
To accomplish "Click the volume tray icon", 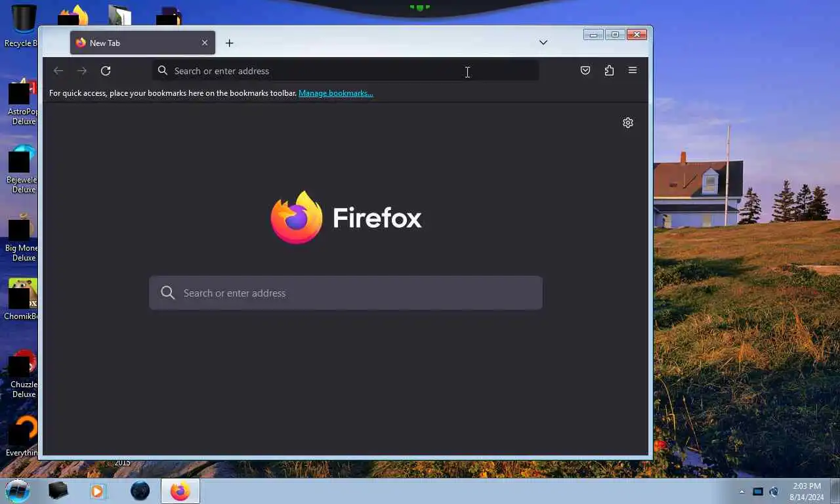I will tap(774, 492).
